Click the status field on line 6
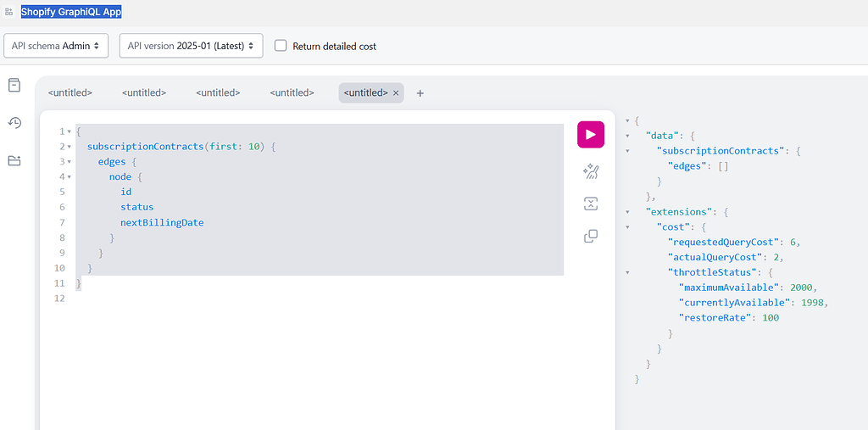This screenshot has width=868, height=430. [136, 207]
